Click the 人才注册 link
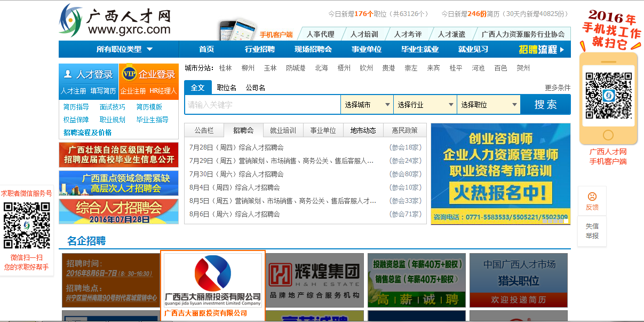This screenshot has width=644, height=322. [x=73, y=91]
